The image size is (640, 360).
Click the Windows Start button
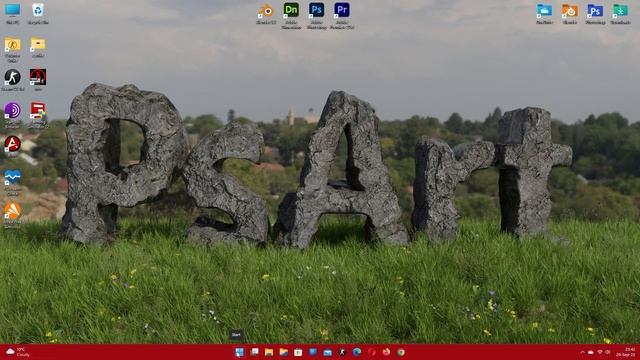tap(239, 352)
